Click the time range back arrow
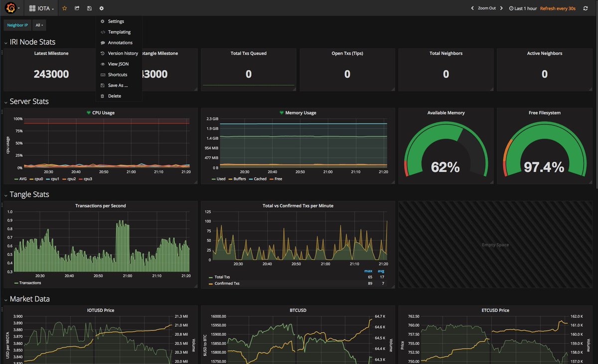This screenshot has height=364, width=598. pyautogui.click(x=472, y=8)
